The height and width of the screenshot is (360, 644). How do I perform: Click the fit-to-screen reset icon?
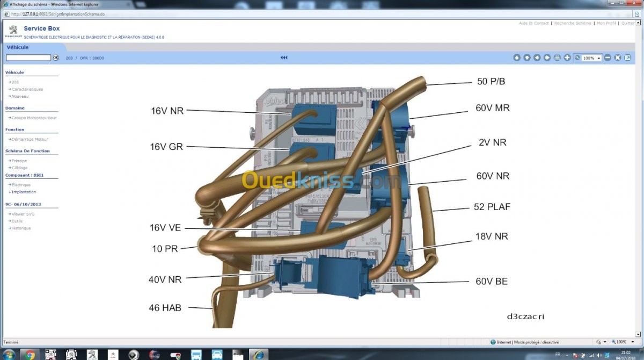pos(618,57)
